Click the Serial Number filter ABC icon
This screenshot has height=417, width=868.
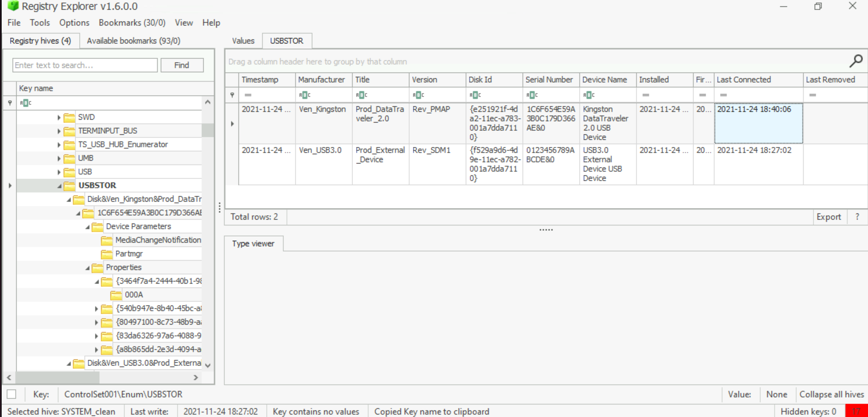point(532,95)
